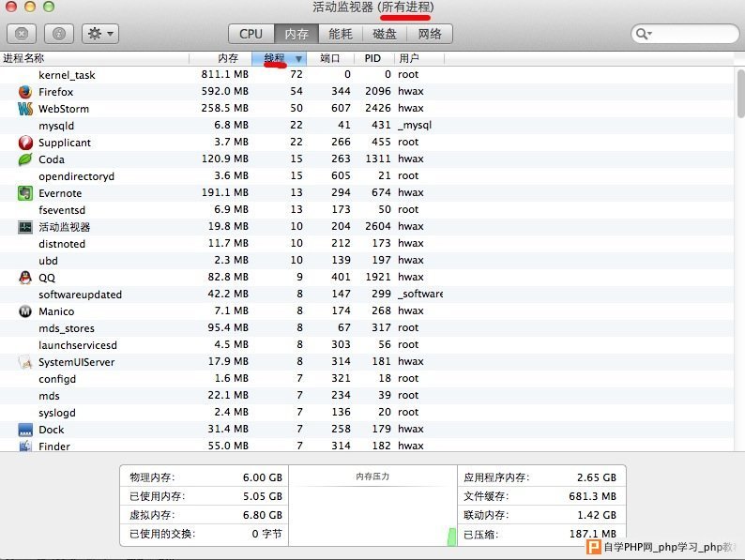Click the 已使用内存 5.05 GB value
745x560 pixels.
(x=263, y=496)
